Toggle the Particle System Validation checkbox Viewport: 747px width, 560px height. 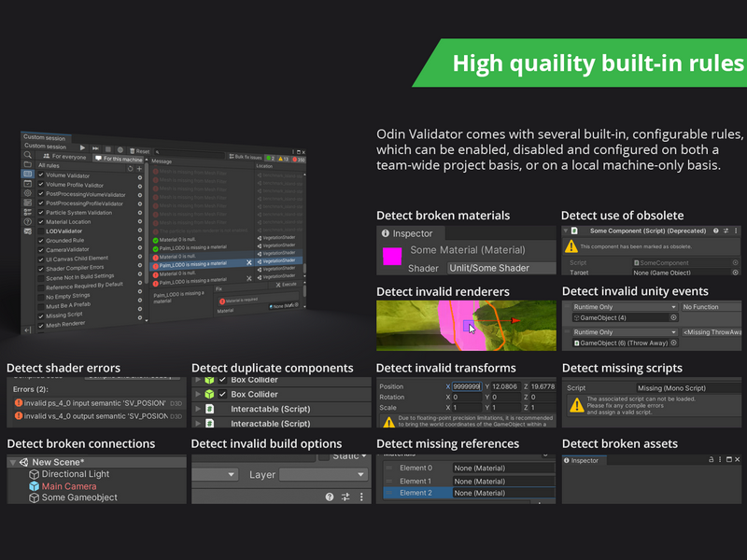click(41, 213)
